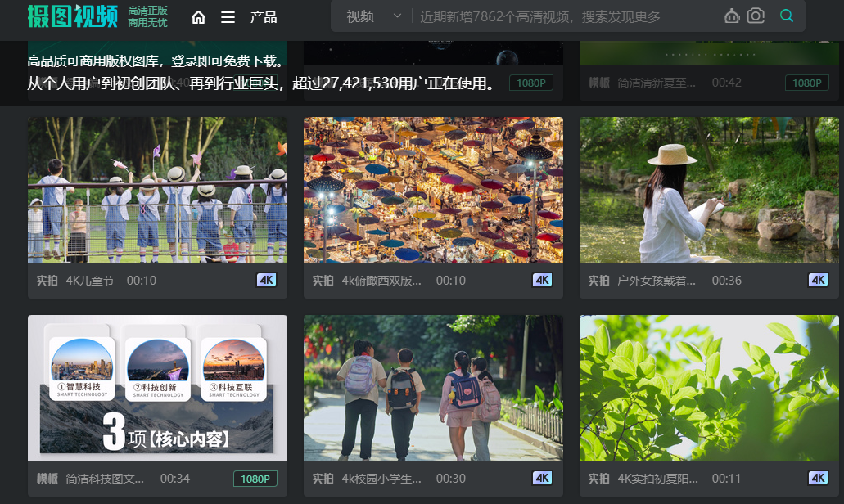Open the AI robot assistant icon
The image size is (844, 504).
(x=732, y=16)
